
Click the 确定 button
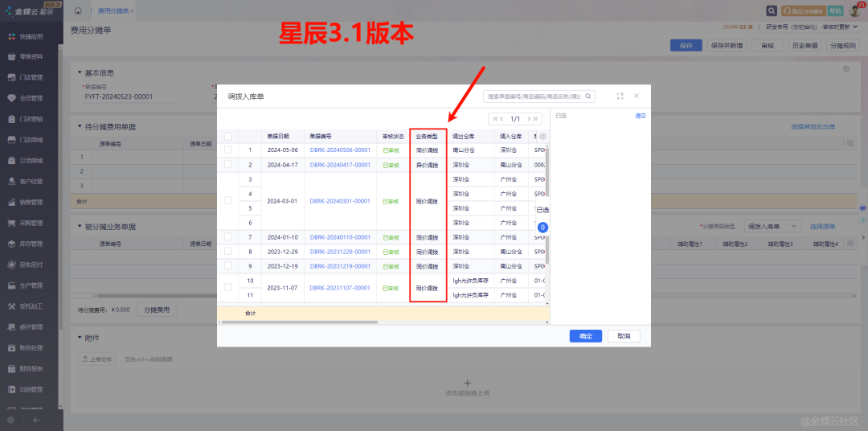tap(585, 335)
